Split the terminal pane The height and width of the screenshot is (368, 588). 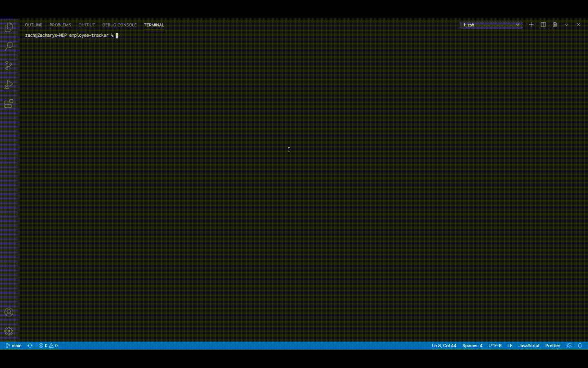(543, 25)
